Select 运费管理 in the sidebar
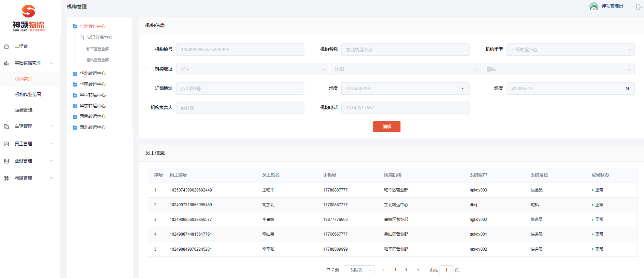 click(x=24, y=110)
